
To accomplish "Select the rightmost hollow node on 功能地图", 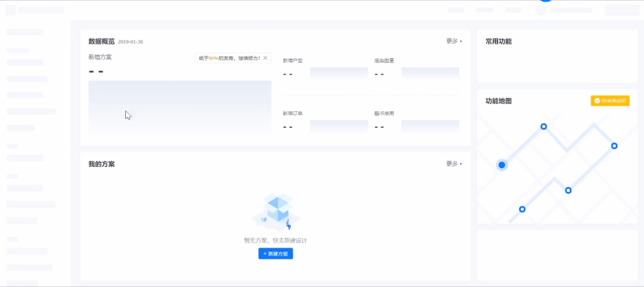I will click(x=614, y=146).
